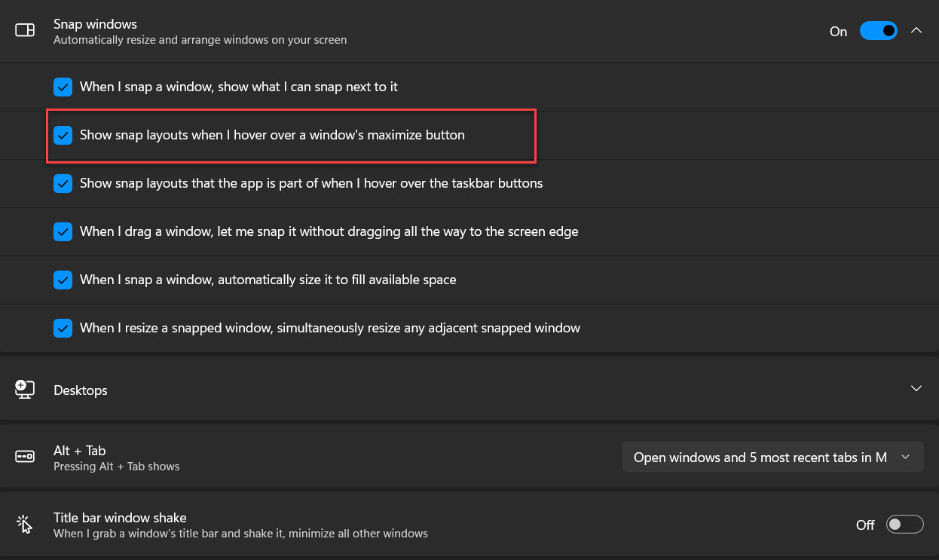Viewport: 939px width, 560px height.
Task: Click the 'Pressing Alt + Tab shows' description
Action: 116,467
